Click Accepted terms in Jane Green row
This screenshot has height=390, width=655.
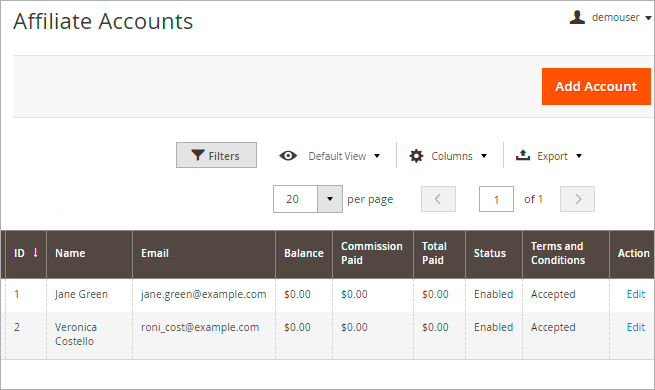click(553, 295)
